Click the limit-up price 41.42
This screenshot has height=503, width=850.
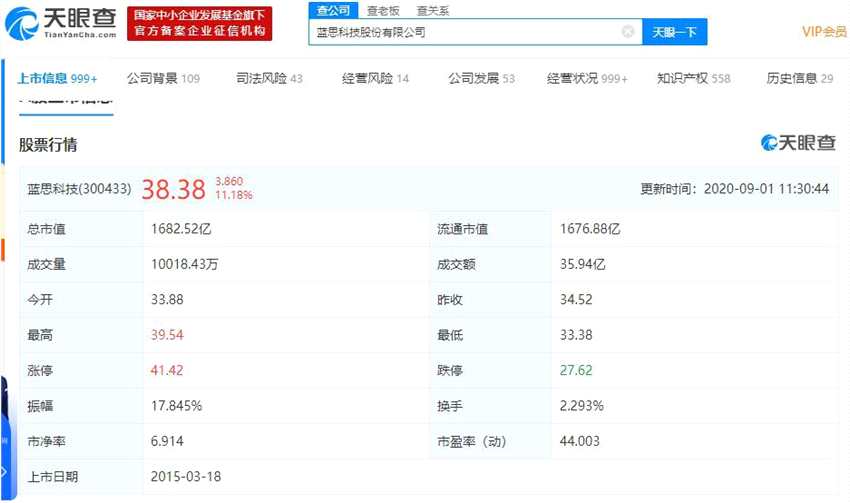point(167,370)
